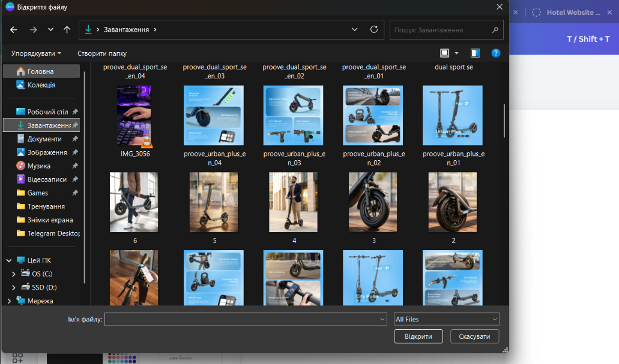Open the recent locations chevron dropdown
The height and width of the screenshot is (364, 619).
50,29
